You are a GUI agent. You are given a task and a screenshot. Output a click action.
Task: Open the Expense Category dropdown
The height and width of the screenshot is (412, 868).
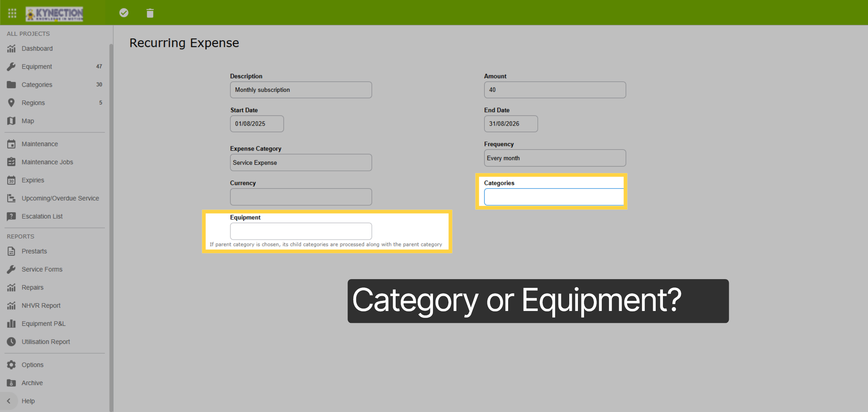pyautogui.click(x=301, y=163)
